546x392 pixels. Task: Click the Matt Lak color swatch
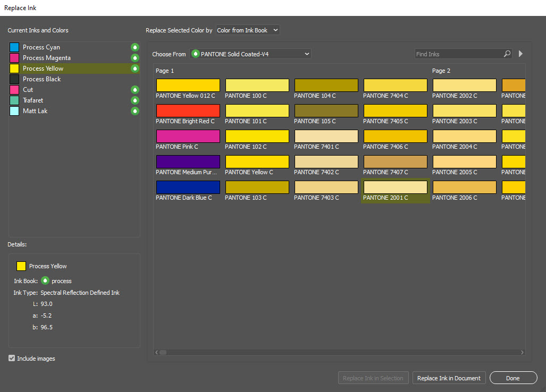click(14, 111)
